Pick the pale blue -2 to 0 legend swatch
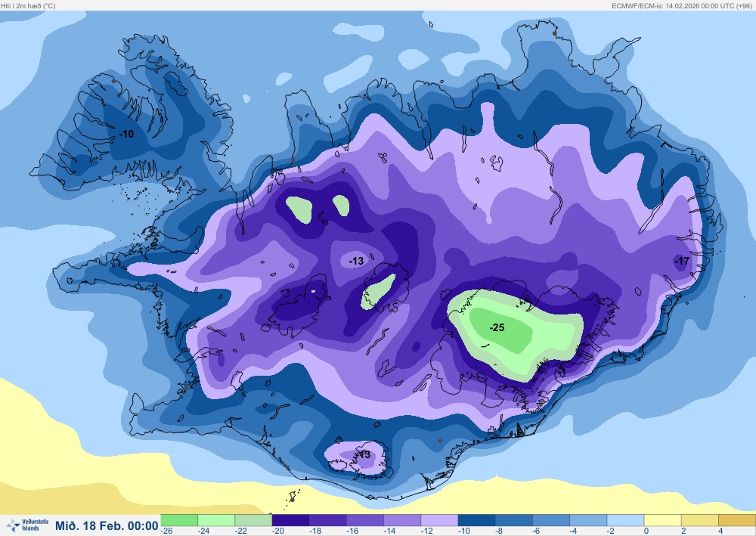The width and height of the screenshot is (756, 536). click(x=625, y=520)
